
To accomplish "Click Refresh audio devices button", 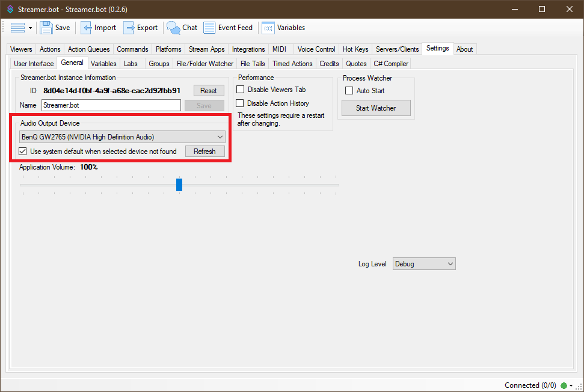I will pos(204,151).
